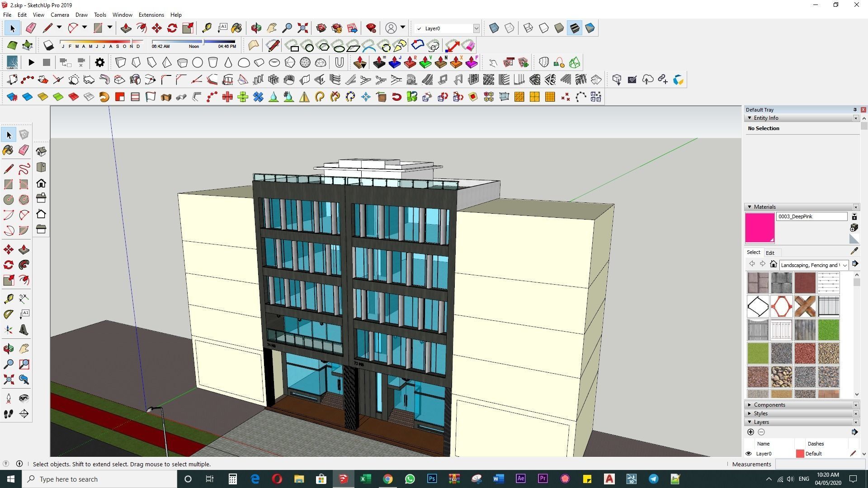Collapse the Materials panel
868x488 pixels.
pyautogui.click(x=750, y=207)
